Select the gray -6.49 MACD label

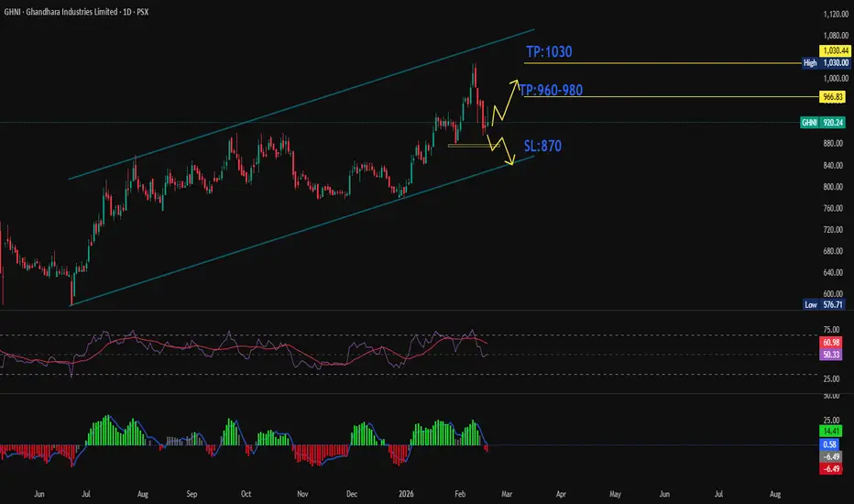pyautogui.click(x=831, y=456)
